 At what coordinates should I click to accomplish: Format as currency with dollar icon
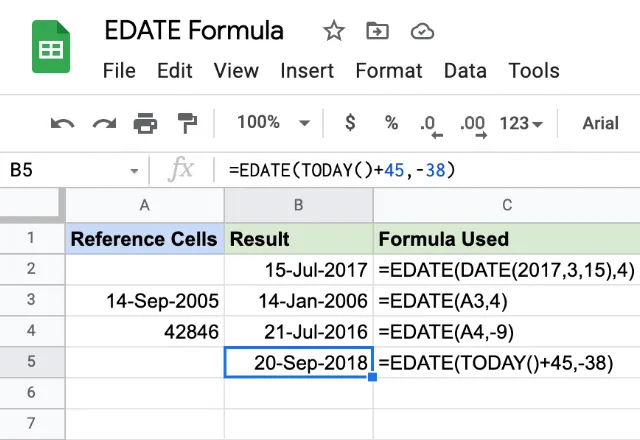(x=350, y=122)
